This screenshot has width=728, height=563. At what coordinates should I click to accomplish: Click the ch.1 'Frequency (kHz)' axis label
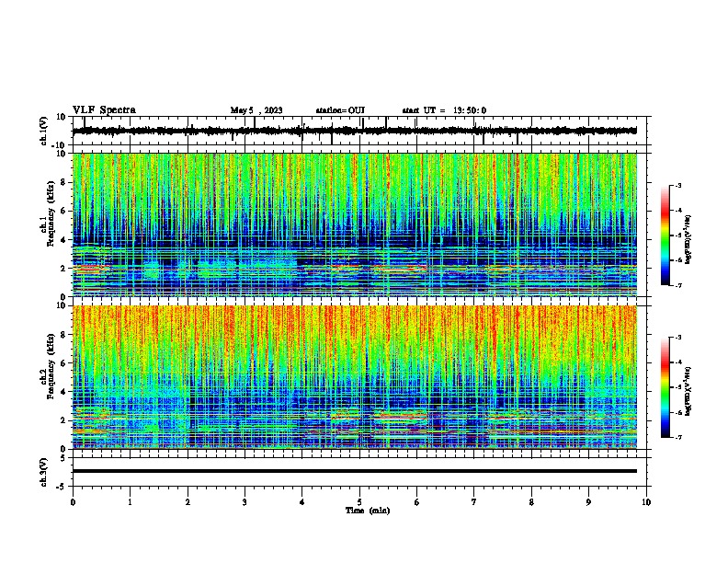[x=52, y=214]
